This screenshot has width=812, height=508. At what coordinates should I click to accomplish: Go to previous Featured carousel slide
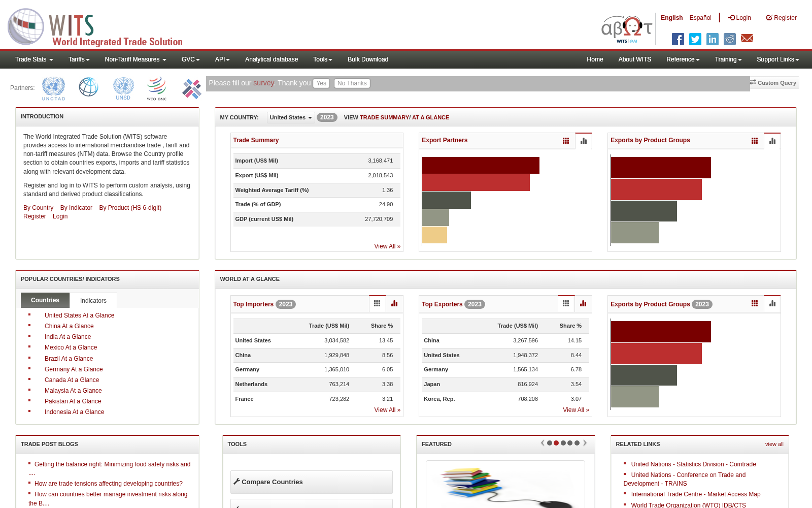point(543,443)
